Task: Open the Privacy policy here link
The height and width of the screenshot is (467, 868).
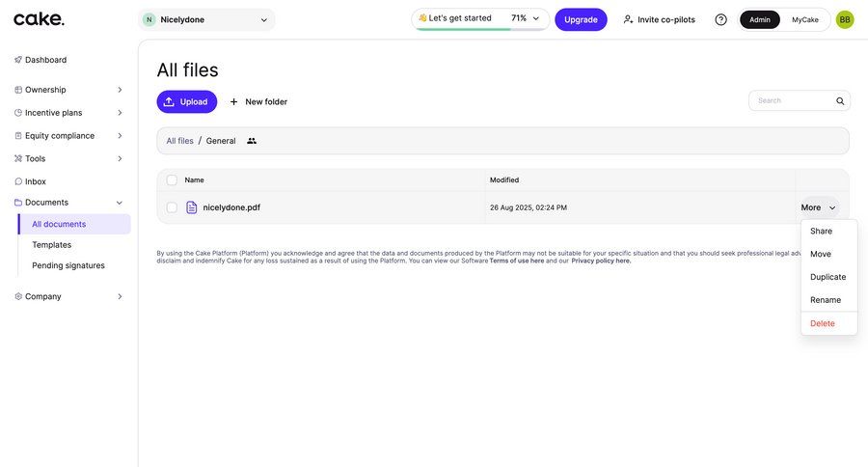Action: pyautogui.click(x=601, y=261)
